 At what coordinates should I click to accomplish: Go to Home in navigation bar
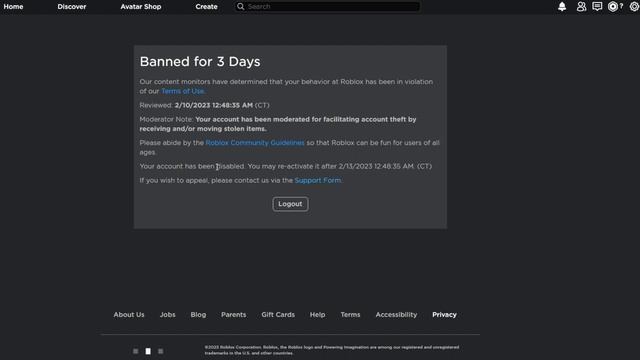pos(13,7)
